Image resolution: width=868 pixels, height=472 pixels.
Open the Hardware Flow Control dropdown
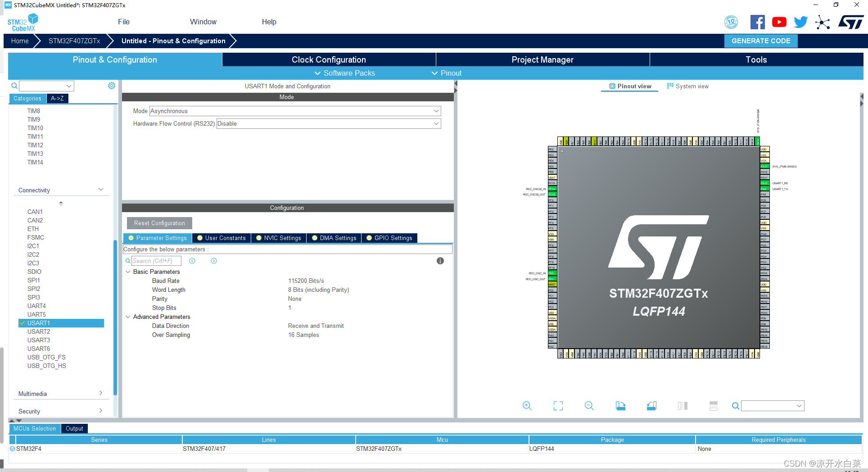coord(329,123)
